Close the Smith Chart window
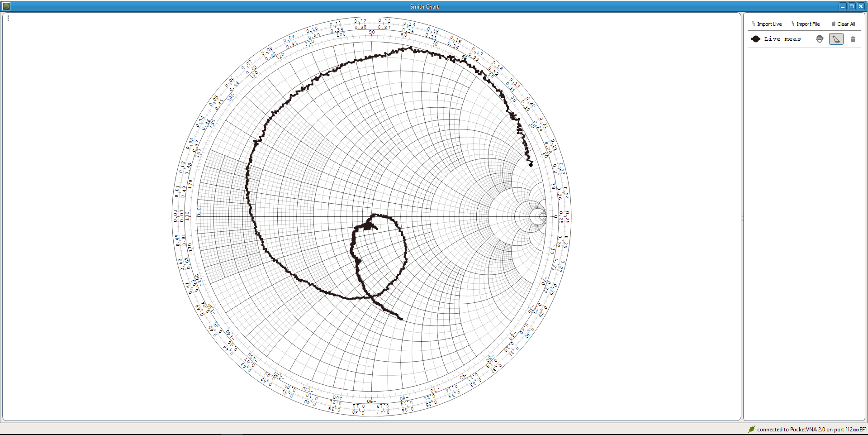Image resolution: width=868 pixels, height=435 pixels. point(861,6)
